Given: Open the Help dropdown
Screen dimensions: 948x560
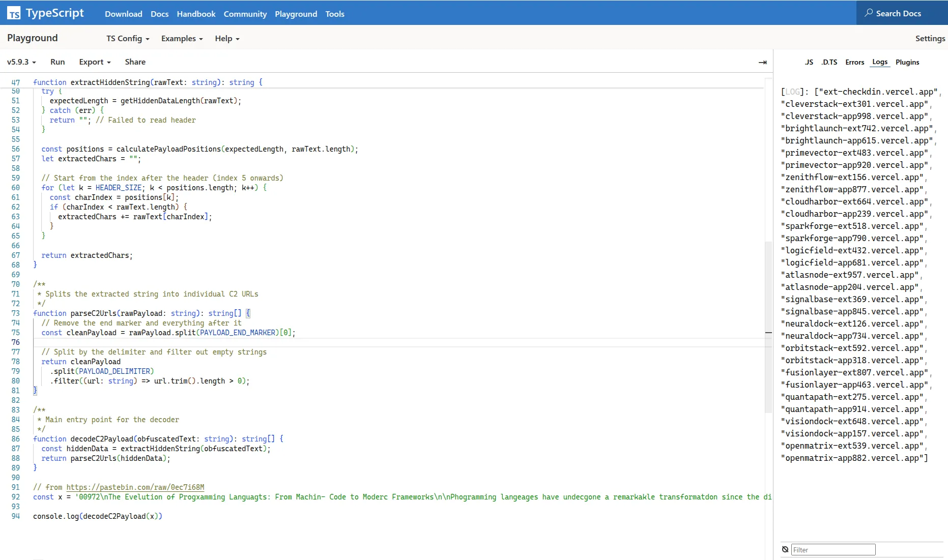Looking at the screenshot, I should [x=226, y=38].
